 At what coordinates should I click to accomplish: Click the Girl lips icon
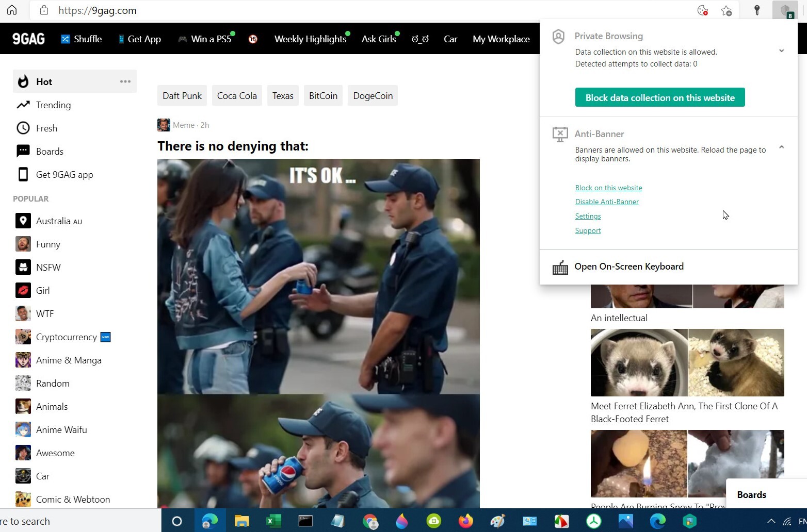(23, 290)
